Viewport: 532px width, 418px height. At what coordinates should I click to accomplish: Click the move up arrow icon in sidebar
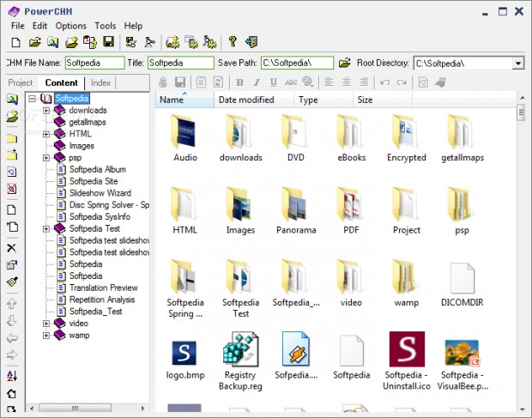[11, 303]
